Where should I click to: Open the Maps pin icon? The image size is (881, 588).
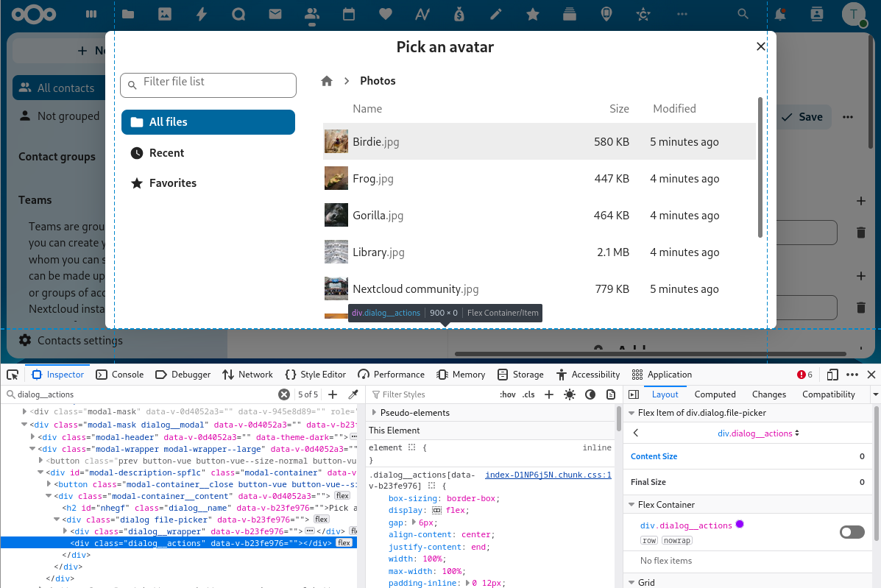coord(606,14)
